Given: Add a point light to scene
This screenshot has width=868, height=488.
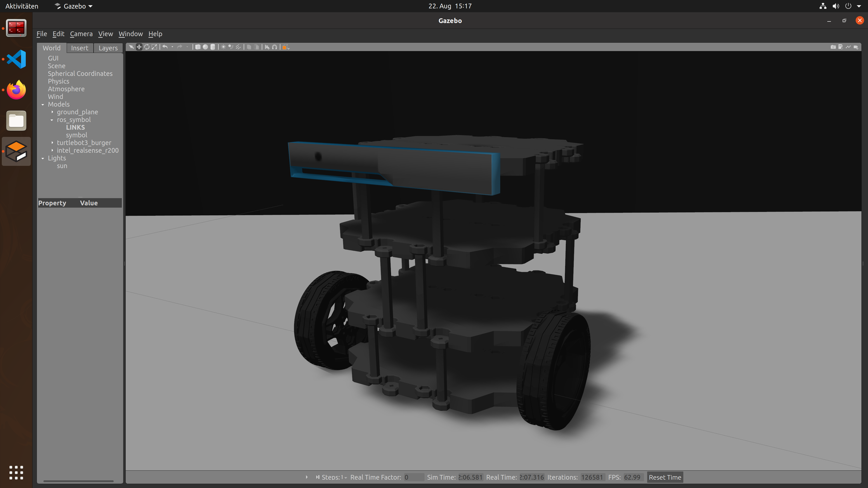Looking at the screenshot, I should 223,47.
